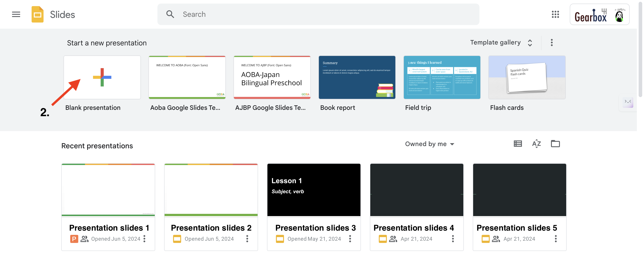Open AZ sort options
644x255 pixels.
[536, 144]
